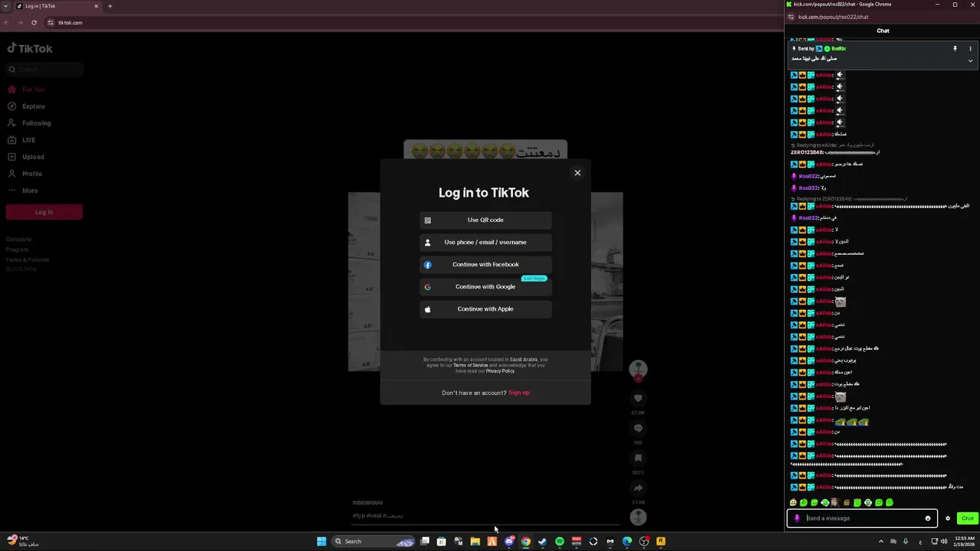Viewport: 980px width, 551px height.
Task: Click the red Log in sidebar button
Action: coord(44,212)
